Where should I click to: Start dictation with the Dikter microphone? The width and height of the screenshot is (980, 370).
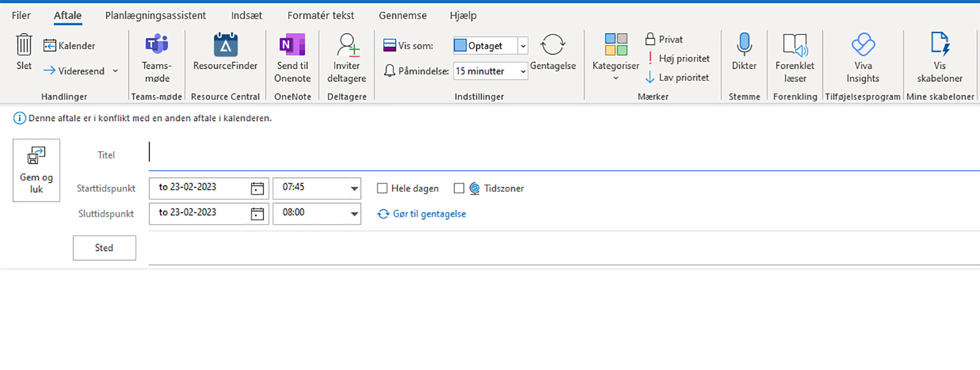tap(744, 45)
